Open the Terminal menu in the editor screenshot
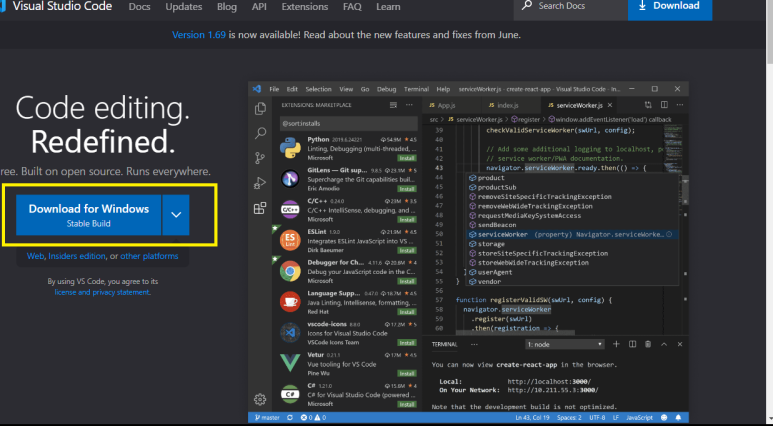Image resolution: width=773 pixels, height=426 pixels. point(416,89)
